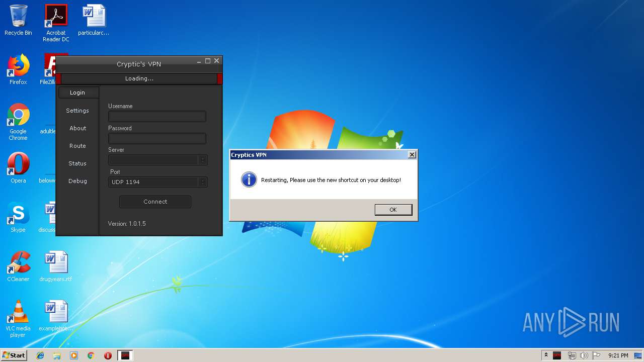Open Internet Explorer from the taskbar

pyautogui.click(x=40, y=355)
